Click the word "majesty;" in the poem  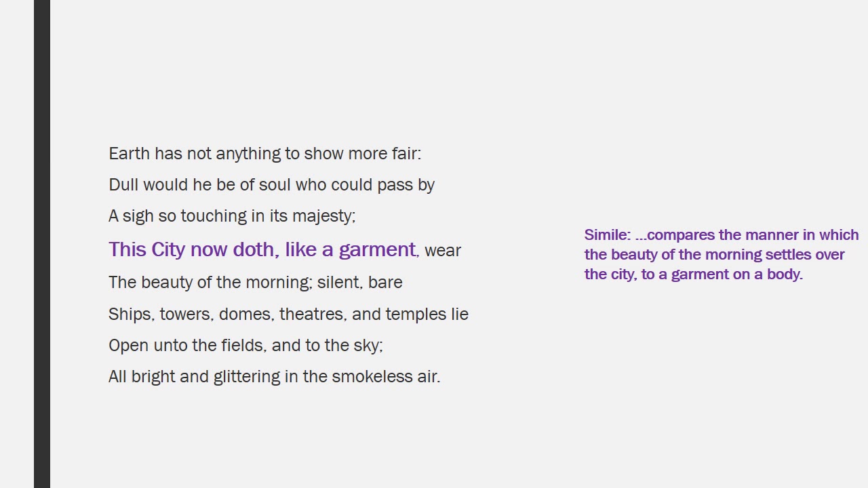point(323,216)
